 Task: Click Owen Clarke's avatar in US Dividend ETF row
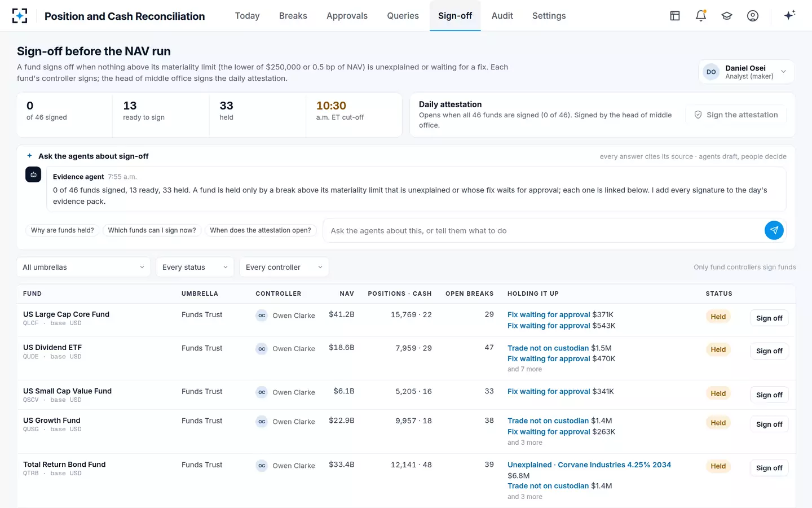pos(262,349)
